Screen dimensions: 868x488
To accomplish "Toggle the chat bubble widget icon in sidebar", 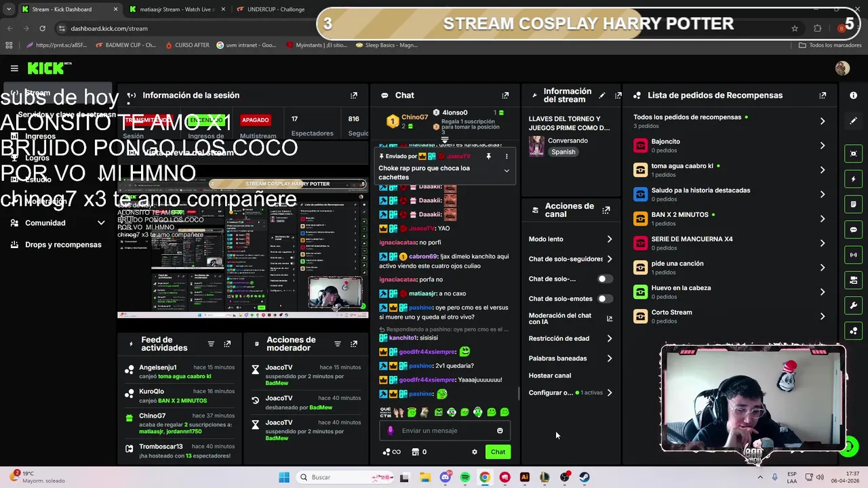I will [853, 230].
